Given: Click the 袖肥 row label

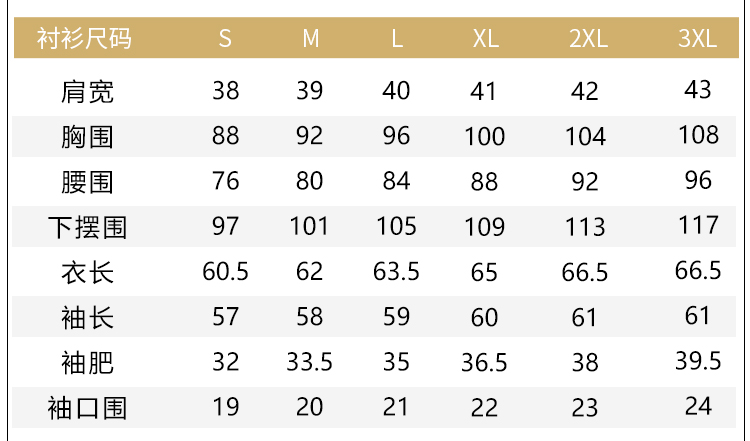Looking at the screenshot, I should tap(87, 362).
